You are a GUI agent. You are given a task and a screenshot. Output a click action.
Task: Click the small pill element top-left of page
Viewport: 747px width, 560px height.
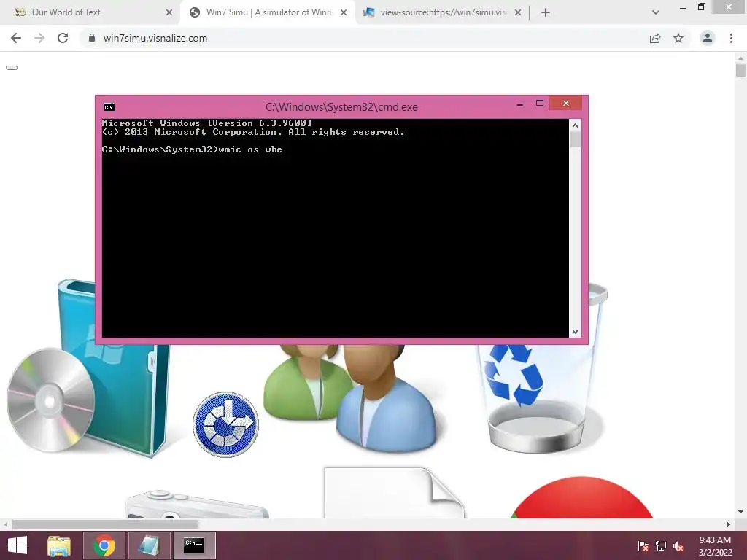(x=12, y=68)
